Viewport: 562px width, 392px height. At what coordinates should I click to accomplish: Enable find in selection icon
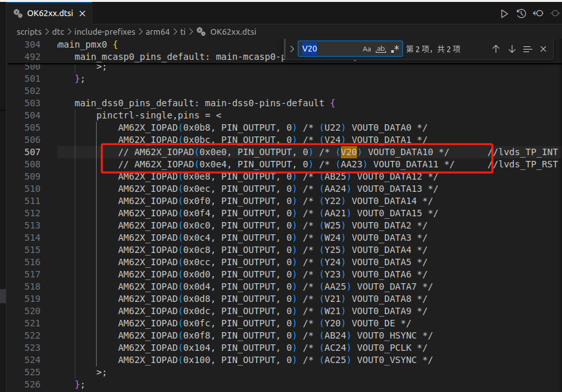coord(527,48)
